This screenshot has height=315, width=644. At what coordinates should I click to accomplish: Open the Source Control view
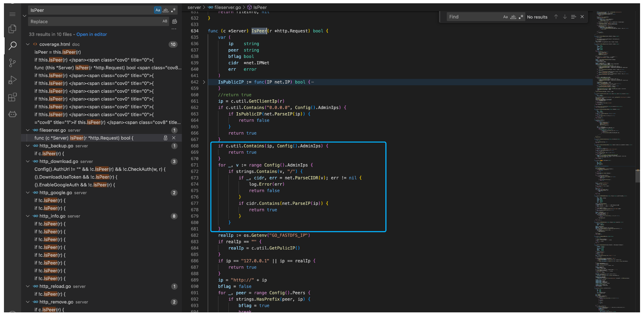click(x=12, y=63)
